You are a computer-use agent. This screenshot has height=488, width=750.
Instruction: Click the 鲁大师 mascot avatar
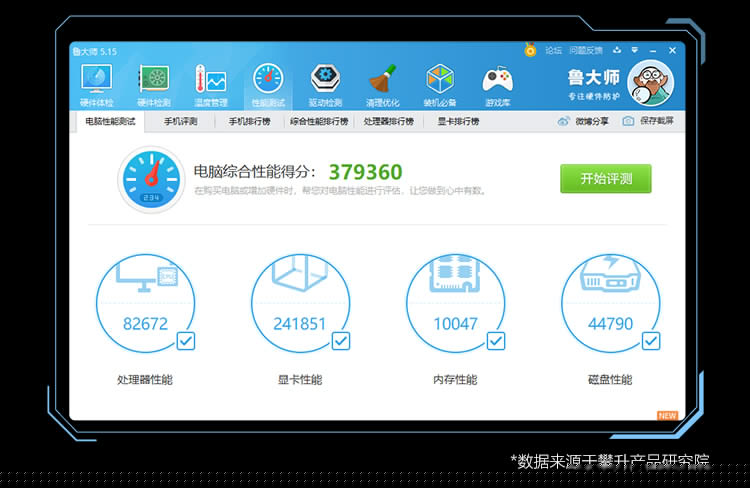coord(651,83)
